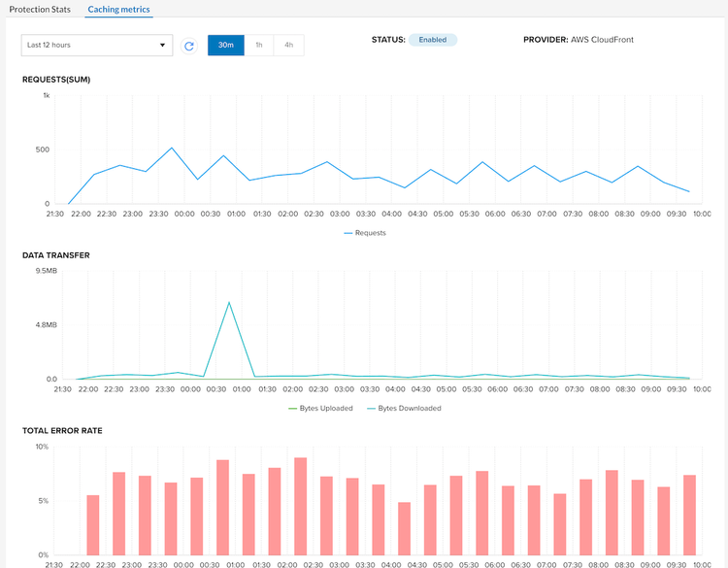Select the Caching metrics tab

pos(118,9)
